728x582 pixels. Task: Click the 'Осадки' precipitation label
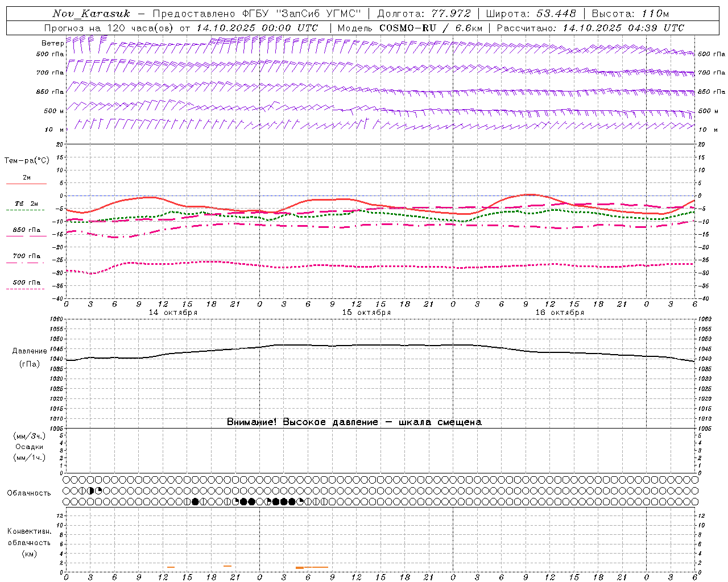pyautogui.click(x=30, y=447)
